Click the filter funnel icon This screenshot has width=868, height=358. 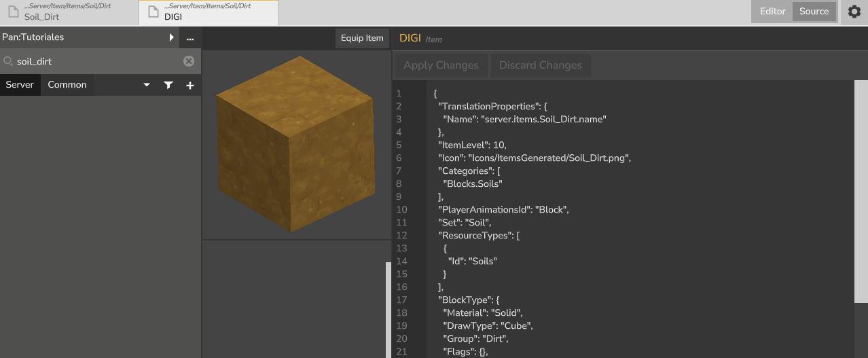tap(168, 85)
